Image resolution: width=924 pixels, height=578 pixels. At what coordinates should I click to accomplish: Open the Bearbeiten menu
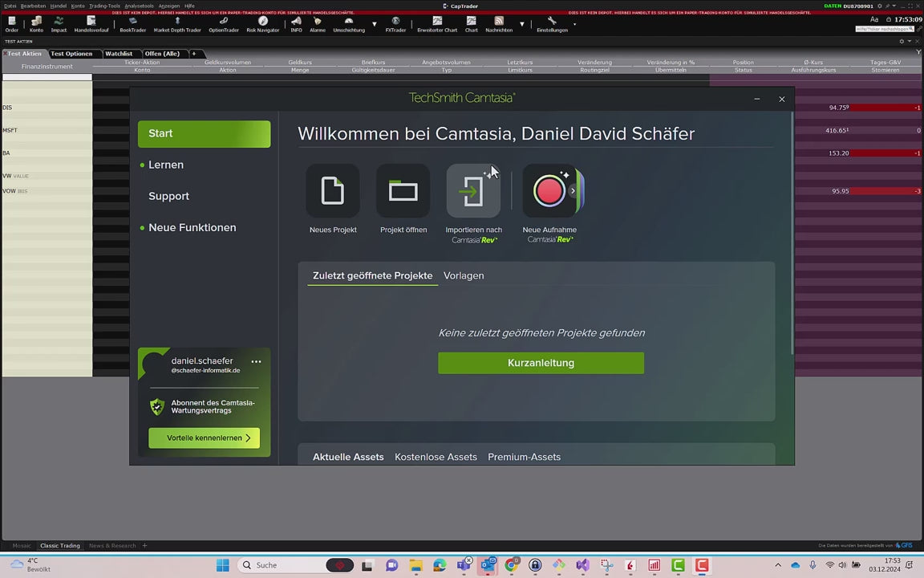[33, 6]
